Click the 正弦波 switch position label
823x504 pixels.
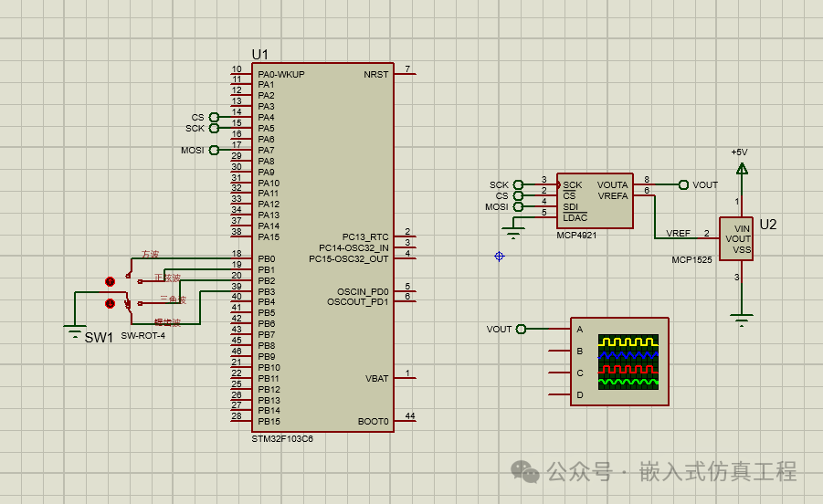click(167, 278)
